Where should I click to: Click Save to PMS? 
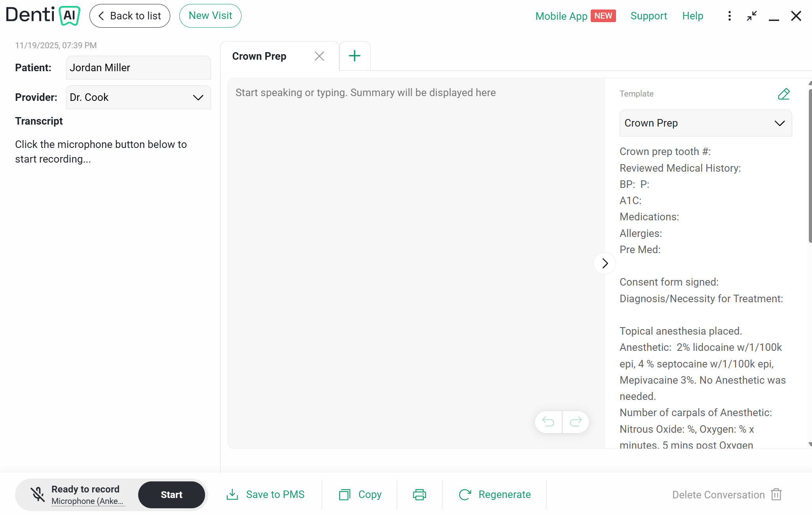(x=265, y=494)
